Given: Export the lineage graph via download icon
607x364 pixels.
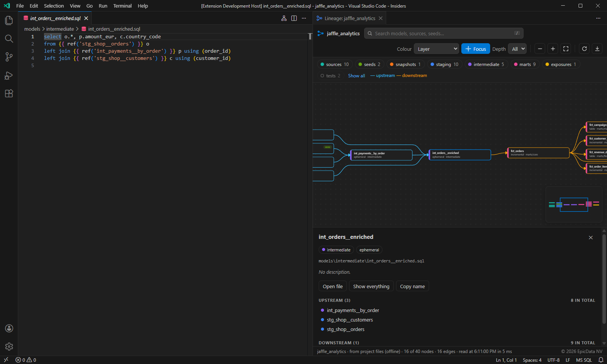Looking at the screenshot, I should click(x=597, y=49).
